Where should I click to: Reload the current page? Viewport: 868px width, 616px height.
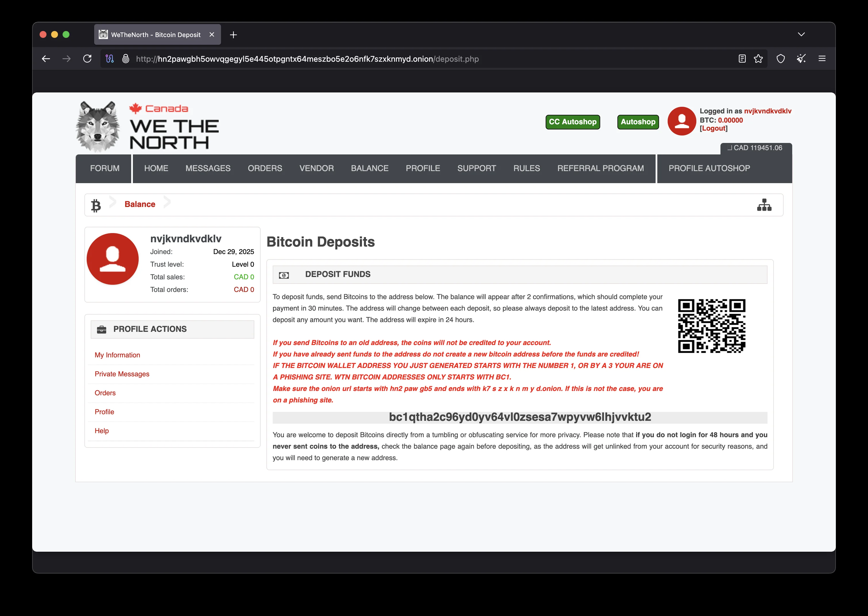87,59
